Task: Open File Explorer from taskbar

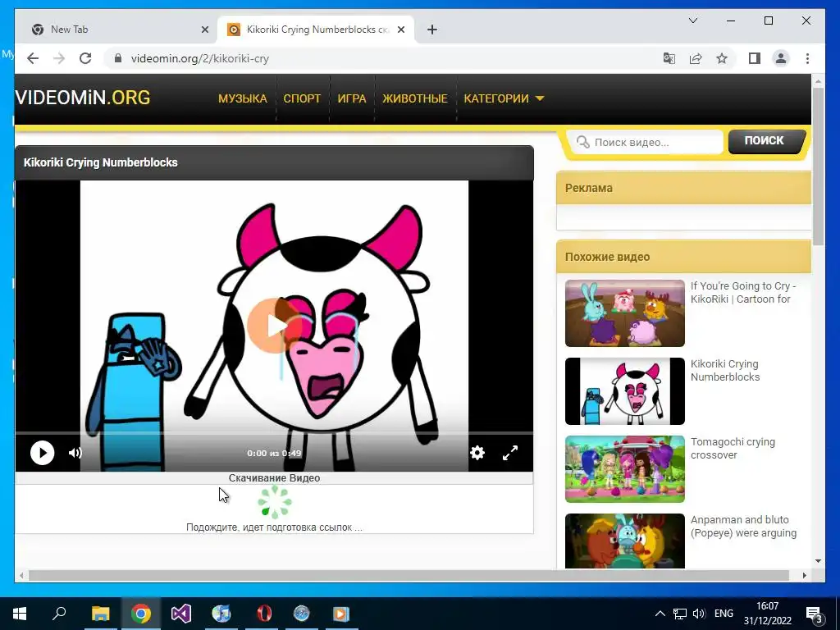Action: click(x=101, y=614)
